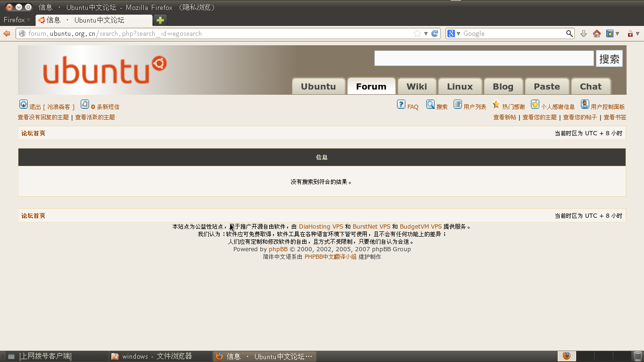Open 查看没有回复的主题 link
644x362 pixels.
coord(43,117)
